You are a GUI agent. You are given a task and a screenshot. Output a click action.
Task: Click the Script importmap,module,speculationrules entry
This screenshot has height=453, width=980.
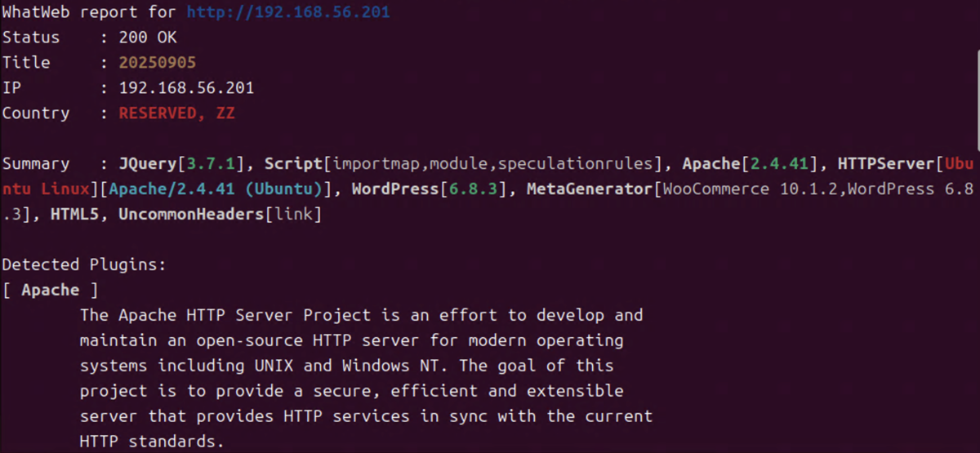click(462, 164)
